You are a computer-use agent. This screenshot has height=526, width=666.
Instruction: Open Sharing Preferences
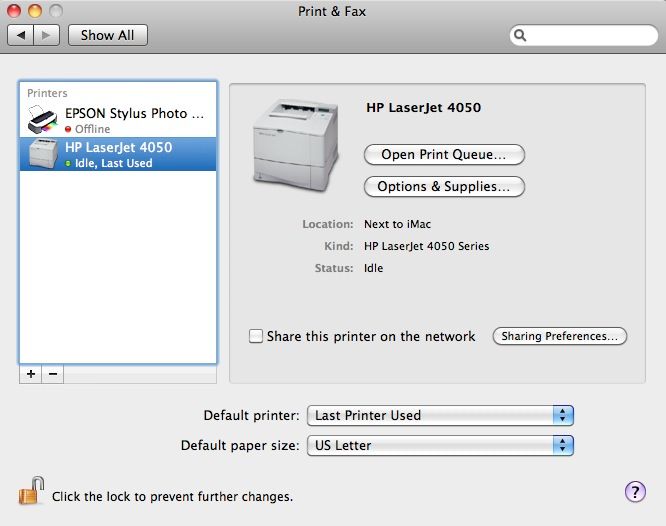(559, 336)
